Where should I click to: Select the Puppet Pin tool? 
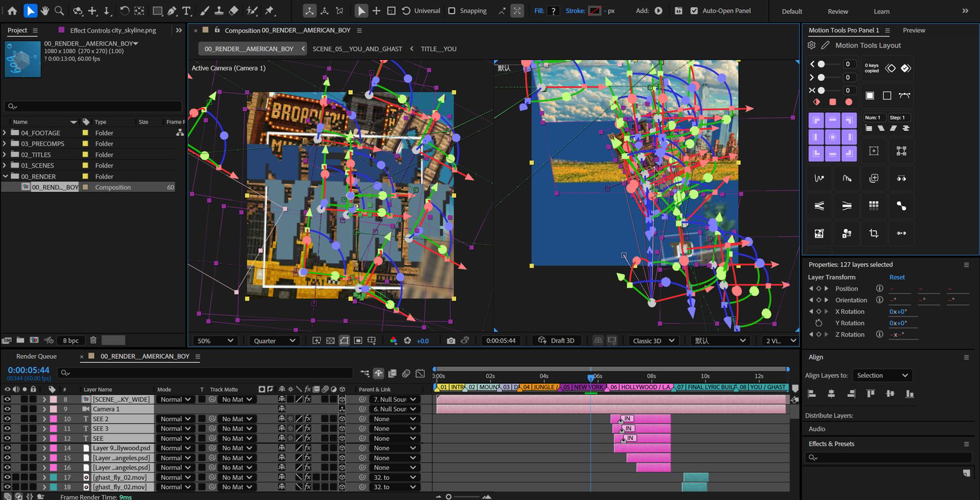[269, 10]
